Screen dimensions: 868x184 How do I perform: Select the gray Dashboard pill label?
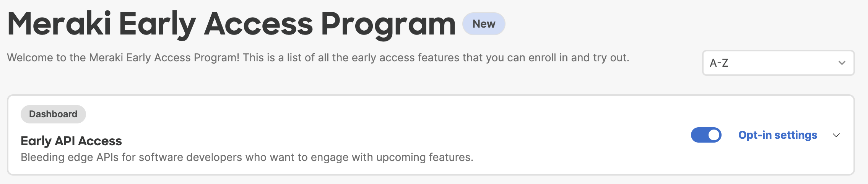[53, 114]
